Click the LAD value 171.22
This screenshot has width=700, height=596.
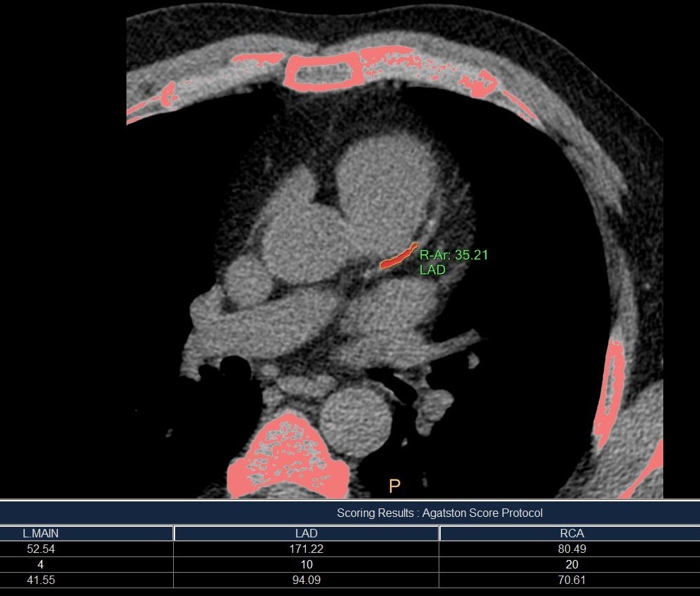coord(307,549)
